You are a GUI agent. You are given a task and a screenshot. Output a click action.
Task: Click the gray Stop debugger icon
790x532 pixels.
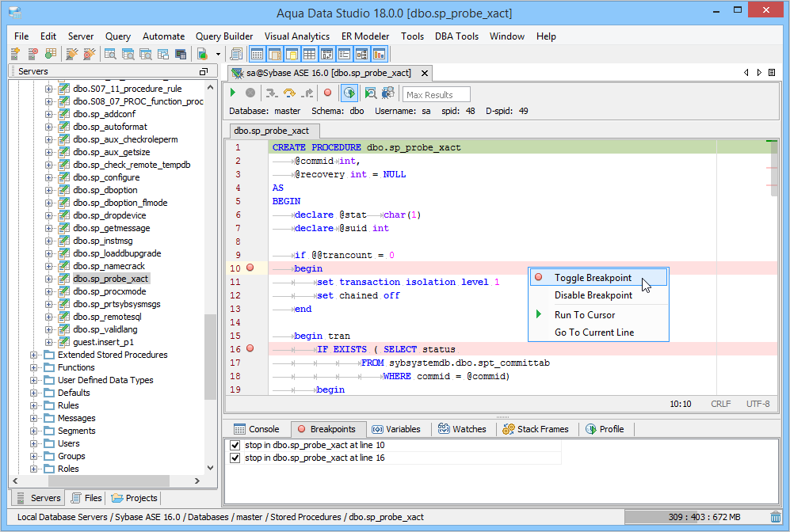250,93
